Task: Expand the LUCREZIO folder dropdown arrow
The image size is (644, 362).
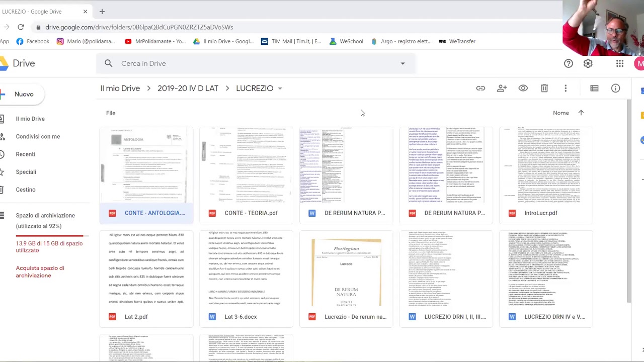Action: click(x=280, y=88)
